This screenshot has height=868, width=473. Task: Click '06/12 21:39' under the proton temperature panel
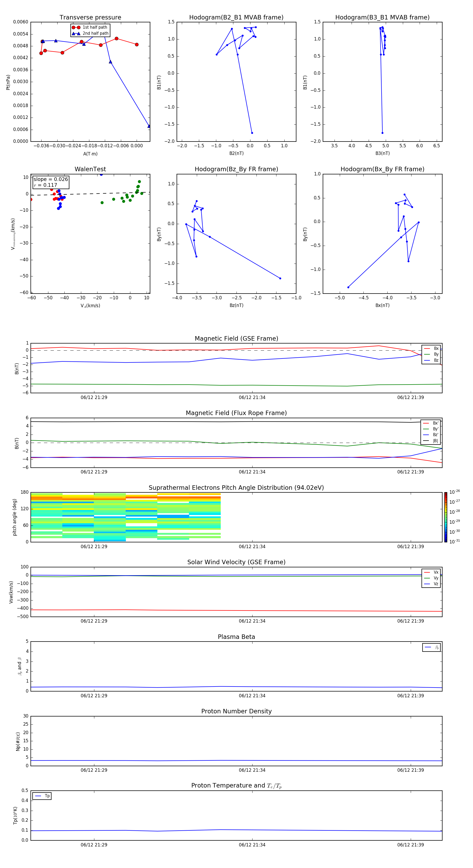(x=410, y=845)
